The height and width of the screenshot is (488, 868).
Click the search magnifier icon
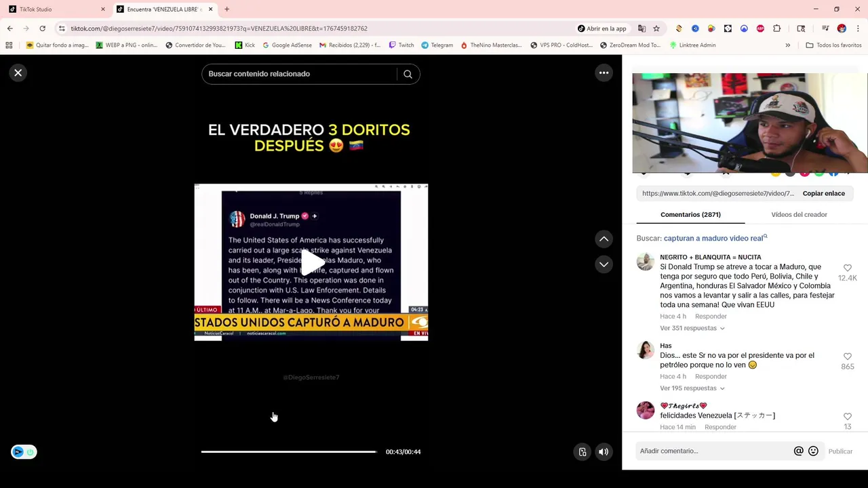(x=408, y=74)
